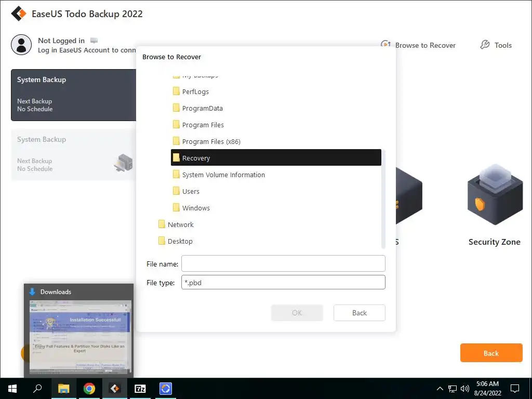Click the Tools wrench icon
The image size is (532, 399).
click(485, 45)
